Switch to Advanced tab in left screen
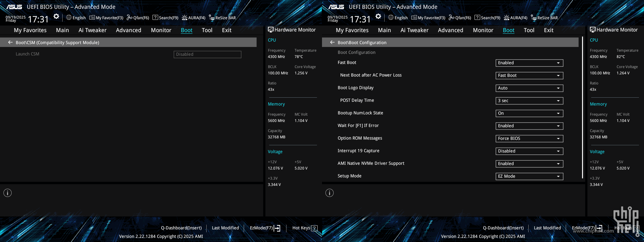 (129, 30)
